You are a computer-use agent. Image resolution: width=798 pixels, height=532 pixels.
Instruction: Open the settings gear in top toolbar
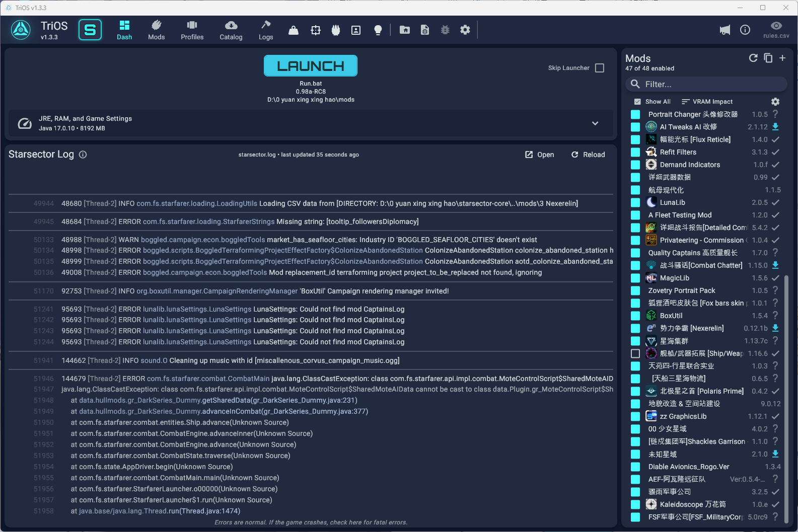[x=465, y=30]
